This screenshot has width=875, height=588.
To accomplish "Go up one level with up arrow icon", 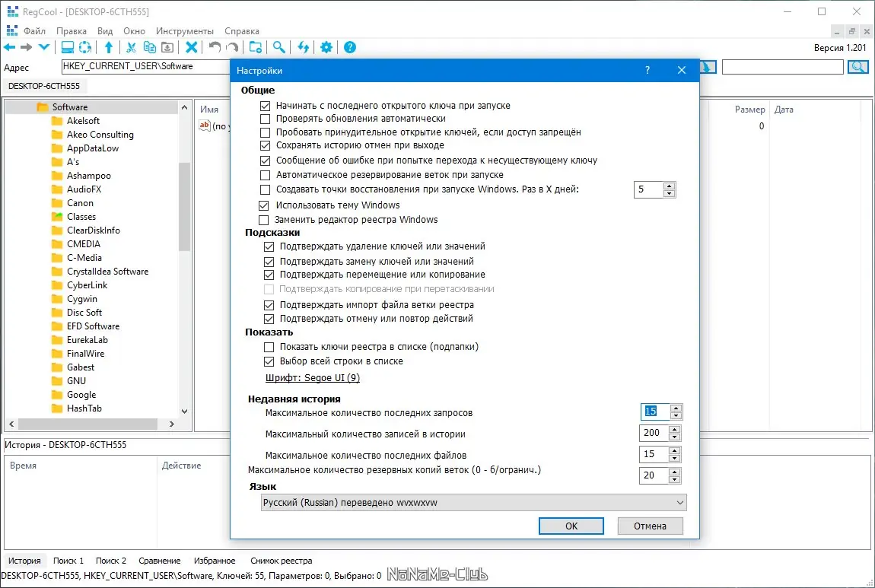I will pos(109,47).
